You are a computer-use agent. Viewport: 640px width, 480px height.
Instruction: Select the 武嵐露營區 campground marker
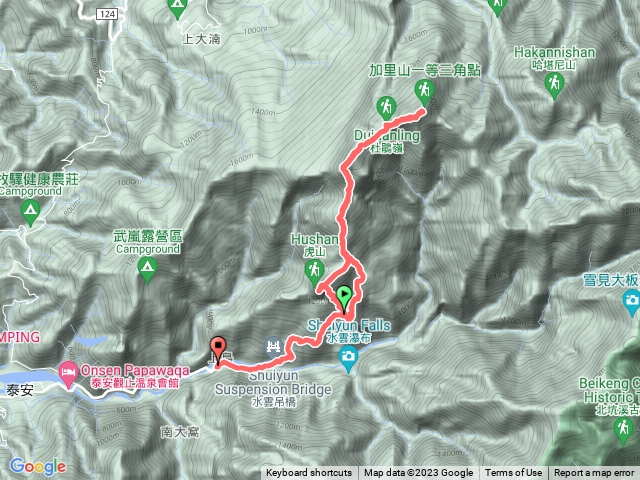pyautogui.click(x=147, y=271)
